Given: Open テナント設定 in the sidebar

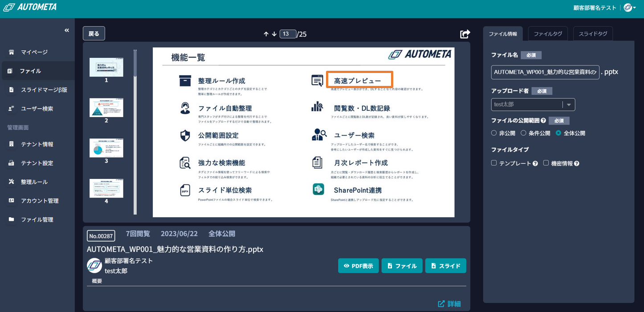Looking at the screenshot, I should [37, 163].
